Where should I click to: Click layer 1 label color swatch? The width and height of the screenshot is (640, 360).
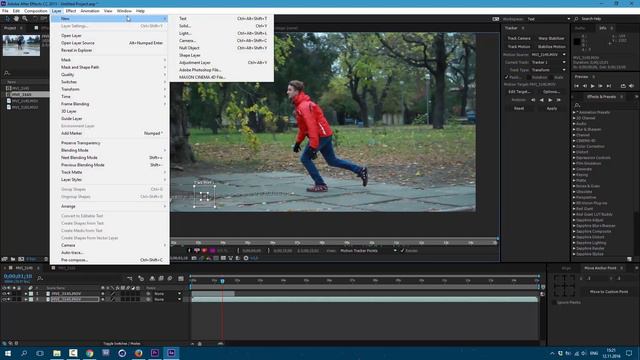click(31, 293)
